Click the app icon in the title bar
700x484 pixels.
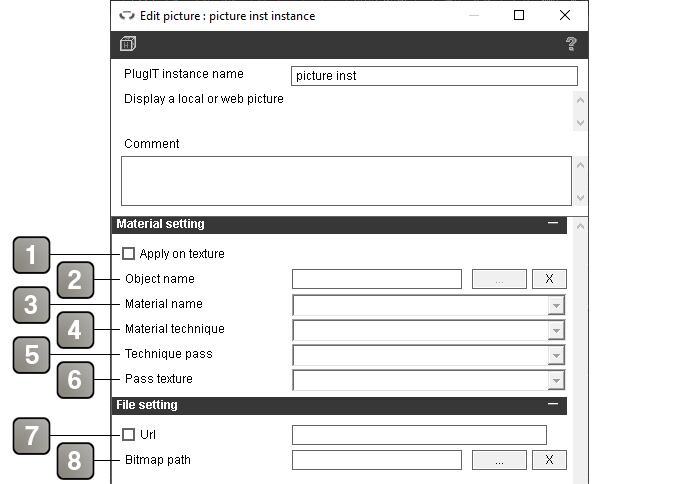coord(127,16)
